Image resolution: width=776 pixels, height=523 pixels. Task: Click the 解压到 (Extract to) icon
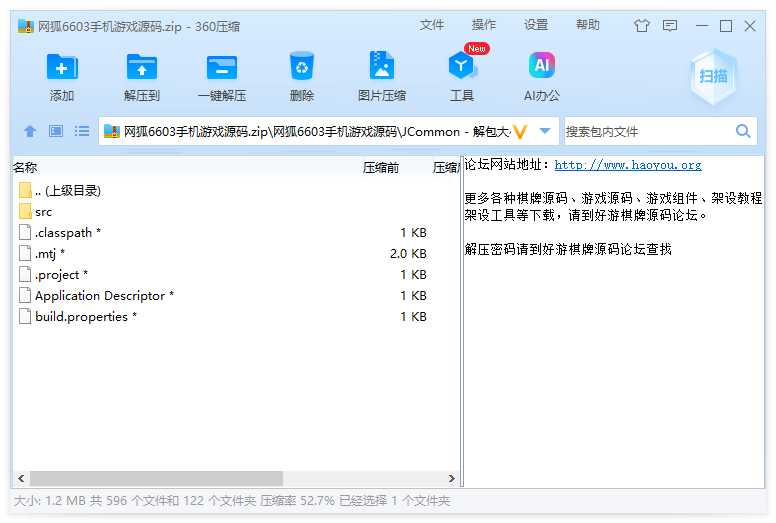click(142, 67)
